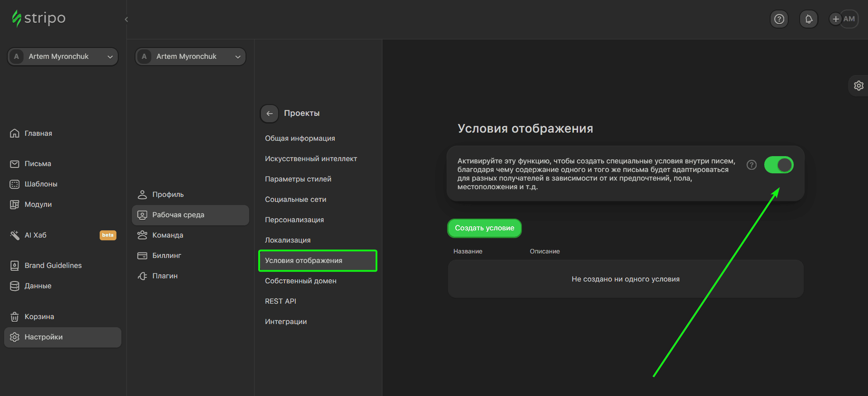Viewport: 868px width, 396px height.
Task: Click the database icon next to Данные
Action: coord(14,286)
